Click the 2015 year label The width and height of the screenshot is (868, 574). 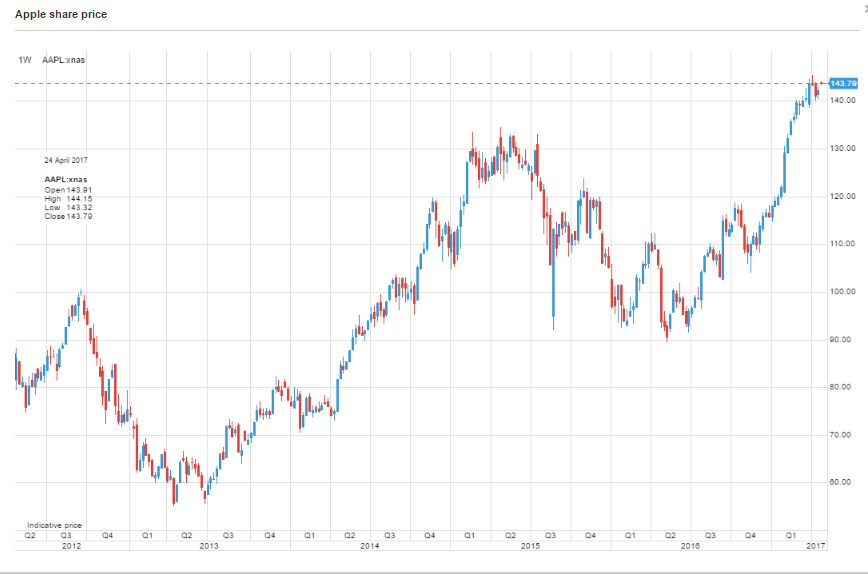point(530,546)
